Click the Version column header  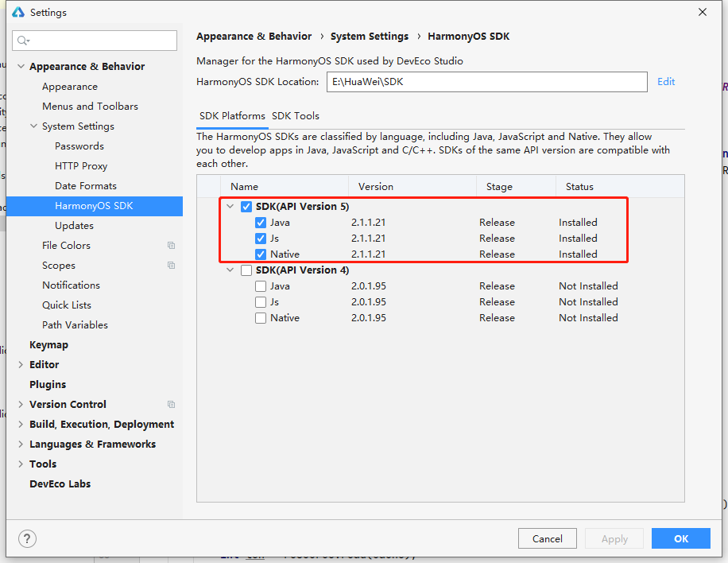[x=412, y=186]
